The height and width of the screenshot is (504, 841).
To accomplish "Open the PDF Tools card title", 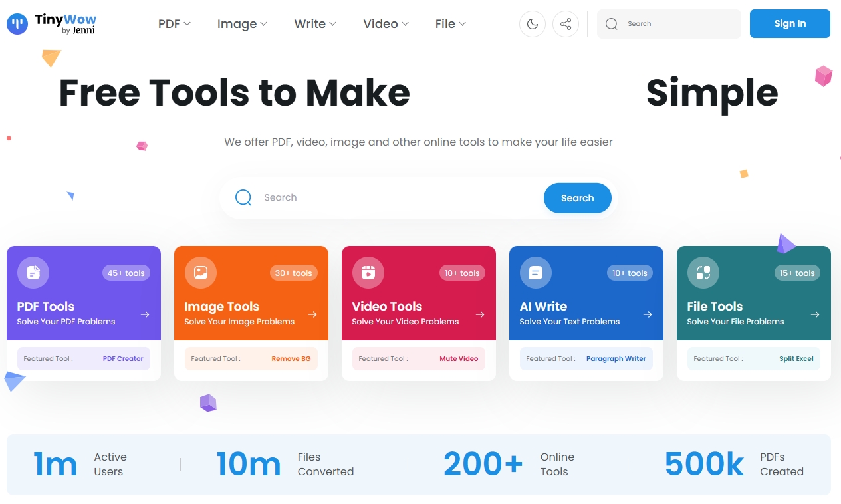I will (x=46, y=307).
